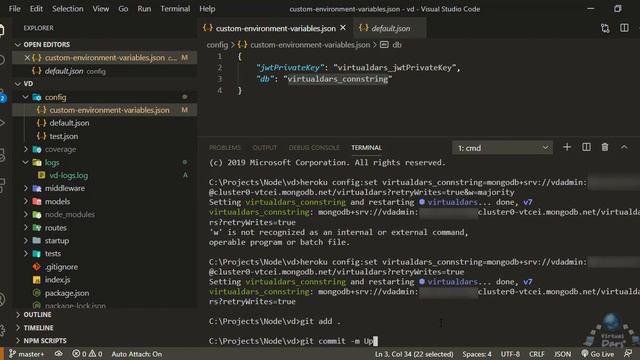Close the custom-environment-variables.json editor tab
Viewport: 640px width, 360px height.
pos(343,28)
